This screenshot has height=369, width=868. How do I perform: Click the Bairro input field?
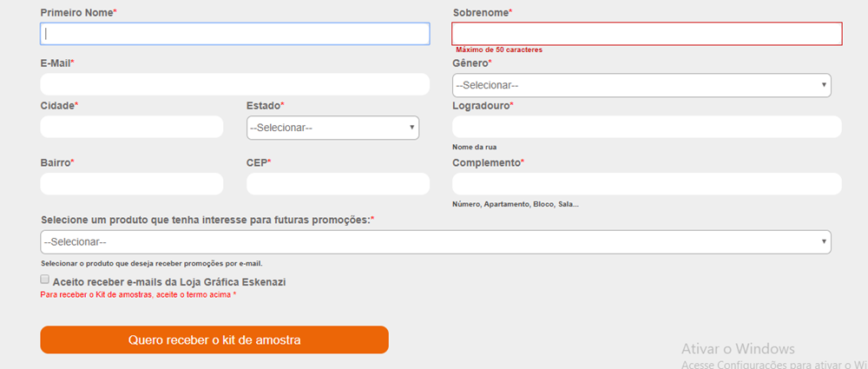[x=132, y=184]
